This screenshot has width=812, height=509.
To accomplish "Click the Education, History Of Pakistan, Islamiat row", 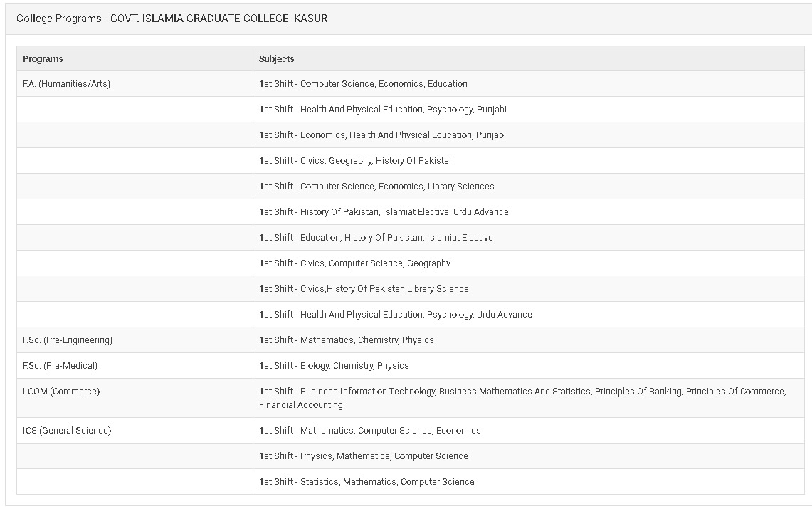I will 376,238.
